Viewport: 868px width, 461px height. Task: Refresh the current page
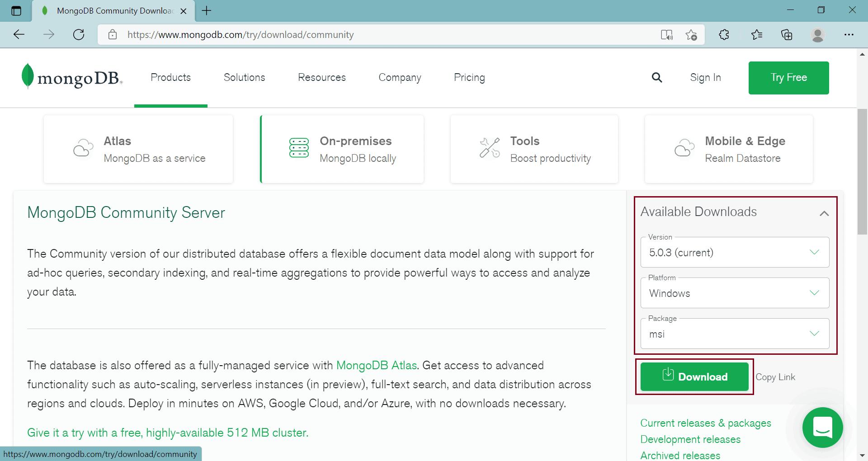79,34
